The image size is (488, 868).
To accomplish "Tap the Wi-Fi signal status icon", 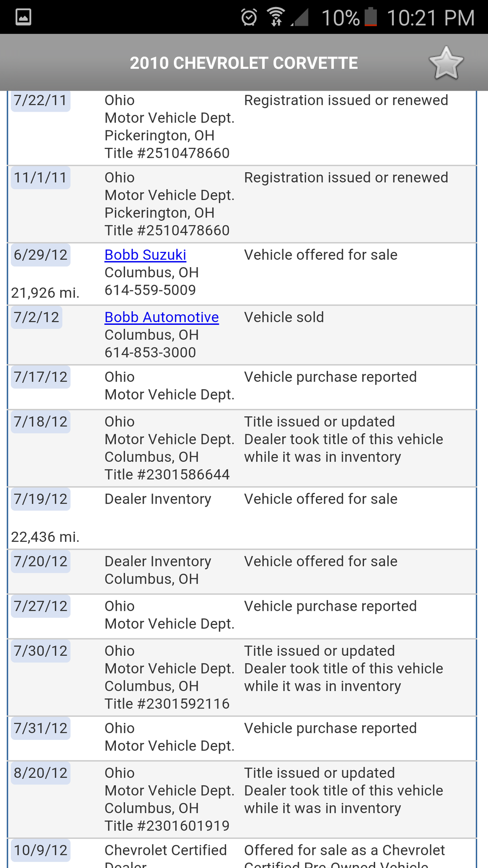I will point(276,17).
